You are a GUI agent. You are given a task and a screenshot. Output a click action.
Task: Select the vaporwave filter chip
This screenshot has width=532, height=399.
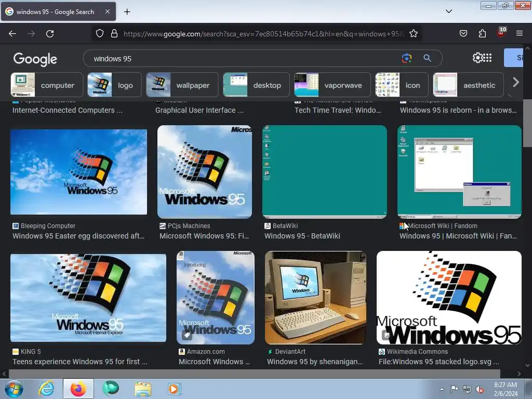(332, 85)
